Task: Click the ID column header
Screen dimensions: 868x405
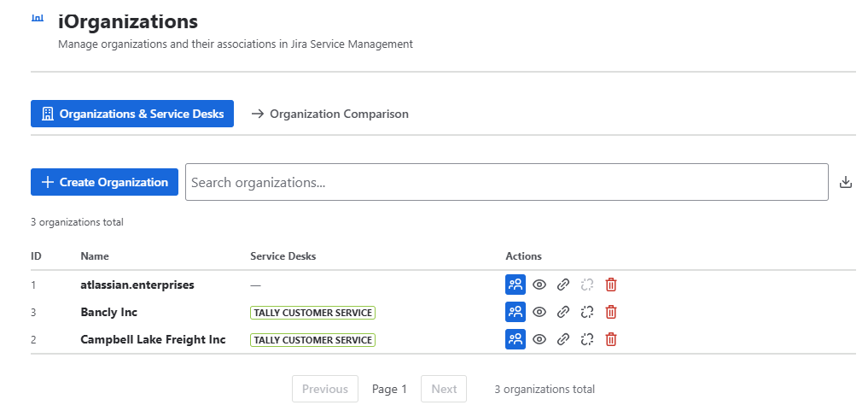Action: [36, 256]
